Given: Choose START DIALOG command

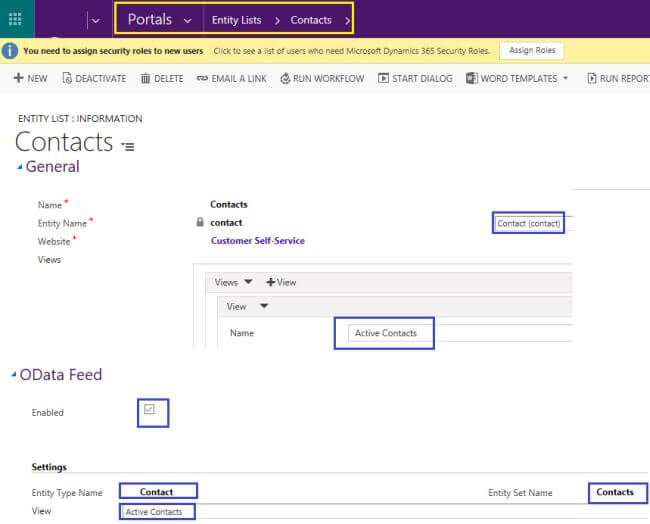Looking at the screenshot, I should (415, 78).
